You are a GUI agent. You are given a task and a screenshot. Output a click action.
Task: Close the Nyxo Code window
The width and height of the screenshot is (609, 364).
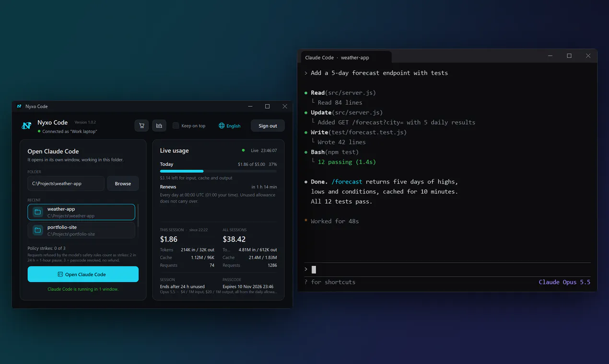(x=285, y=106)
